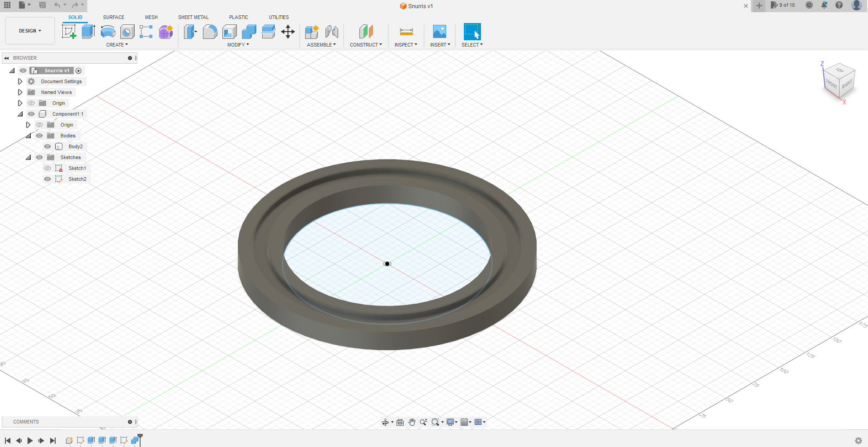Jump to end of timeline
Image resolution: width=868 pixels, height=447 pixels.
pos(53,441)
